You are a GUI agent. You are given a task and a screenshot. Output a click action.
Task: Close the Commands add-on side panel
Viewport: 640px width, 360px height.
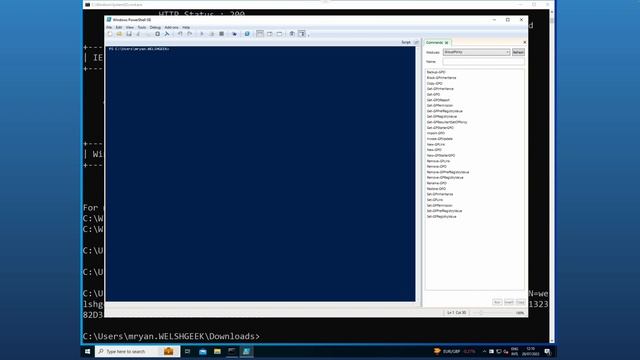click(x=524, y=42)
